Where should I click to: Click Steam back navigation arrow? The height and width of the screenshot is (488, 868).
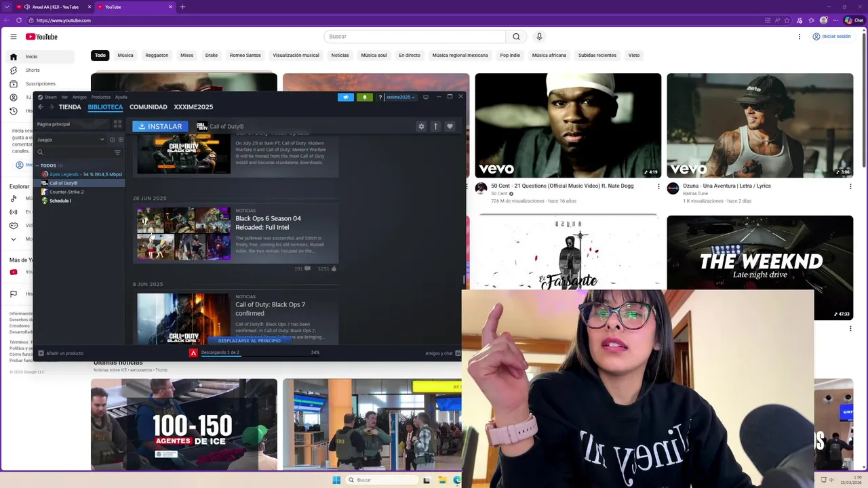coord(41,107)
